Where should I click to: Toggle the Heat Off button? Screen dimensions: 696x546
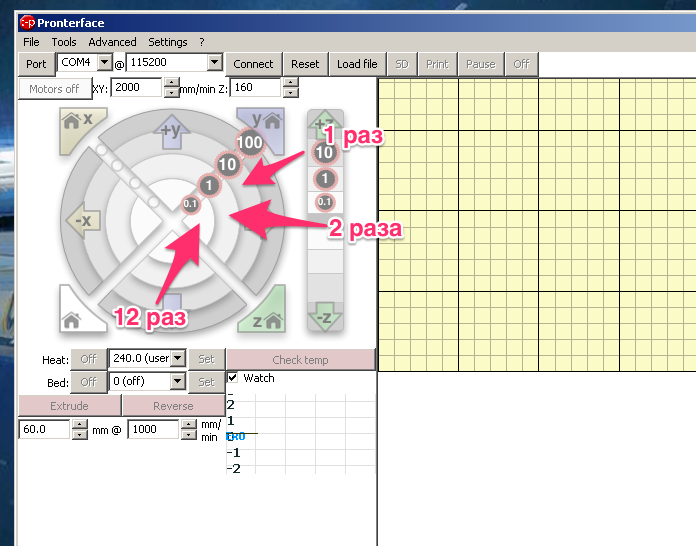(x=88, y=359)
